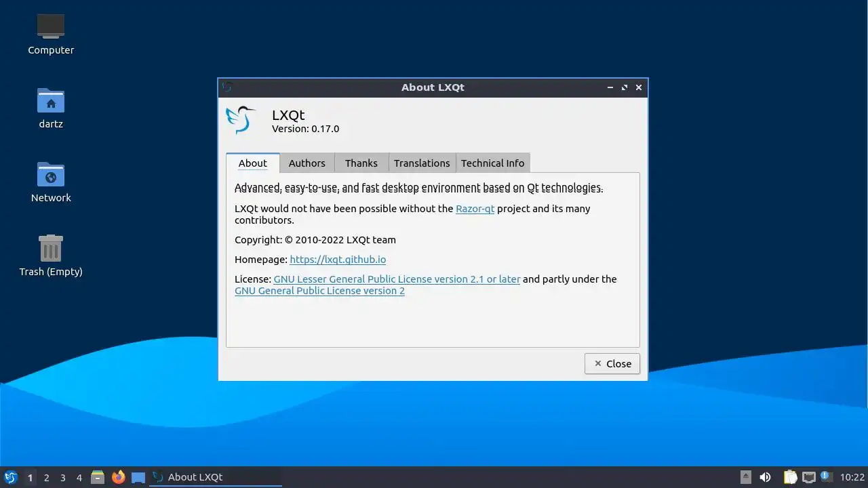Switch to the Authors tab

(307, 163)
